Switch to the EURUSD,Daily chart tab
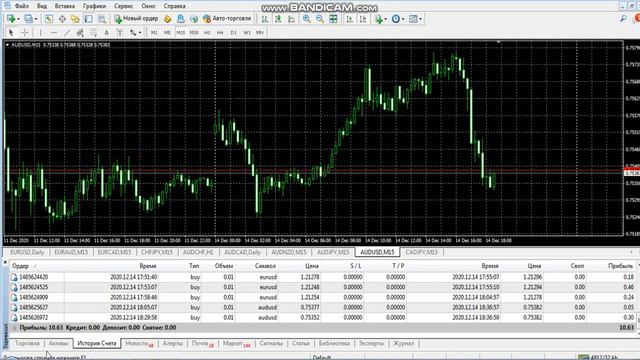Image resolution: width=640 pixels, height=360 pixels. 27,252
